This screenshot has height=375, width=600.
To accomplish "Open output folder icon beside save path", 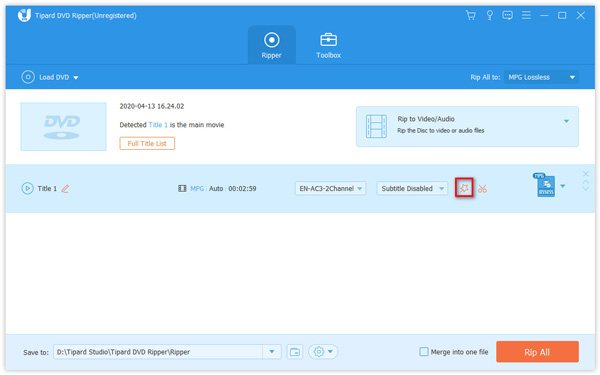I will tap(295, 352).
